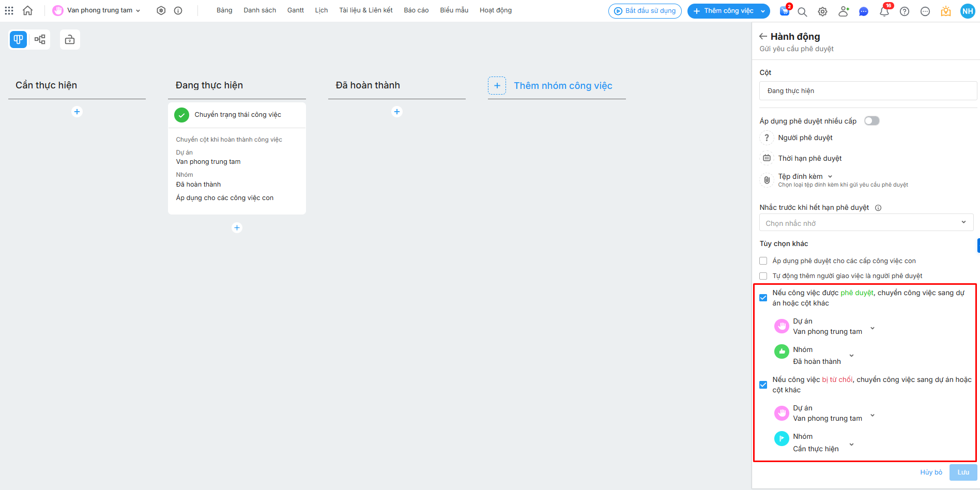Click the feedback smiley icon
Screen dimensions: 980x490
[x=925, y=11]
